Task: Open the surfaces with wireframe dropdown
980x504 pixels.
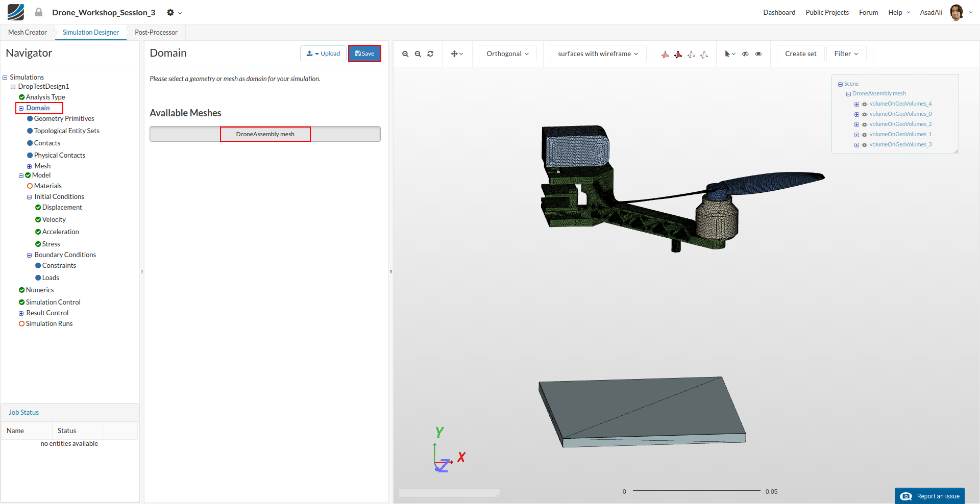Action: (598, 54)
